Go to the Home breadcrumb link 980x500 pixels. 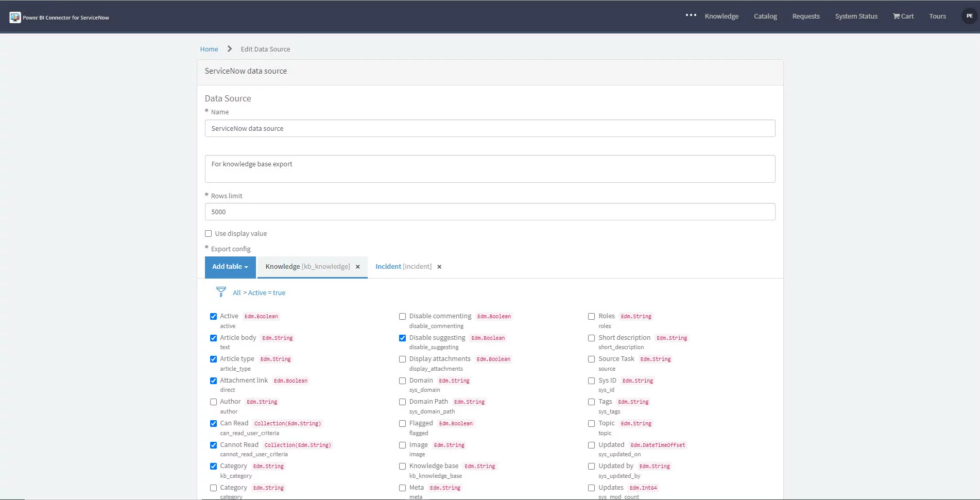pos(209,49)
